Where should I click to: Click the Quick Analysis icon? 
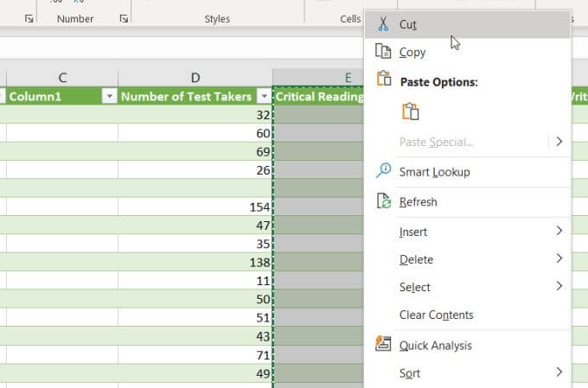point(384,345)
